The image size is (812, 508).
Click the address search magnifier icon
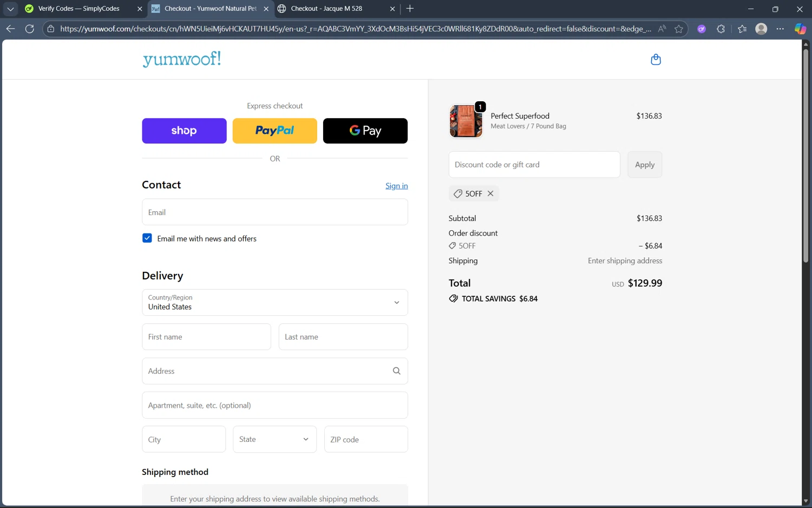point(396,371)
